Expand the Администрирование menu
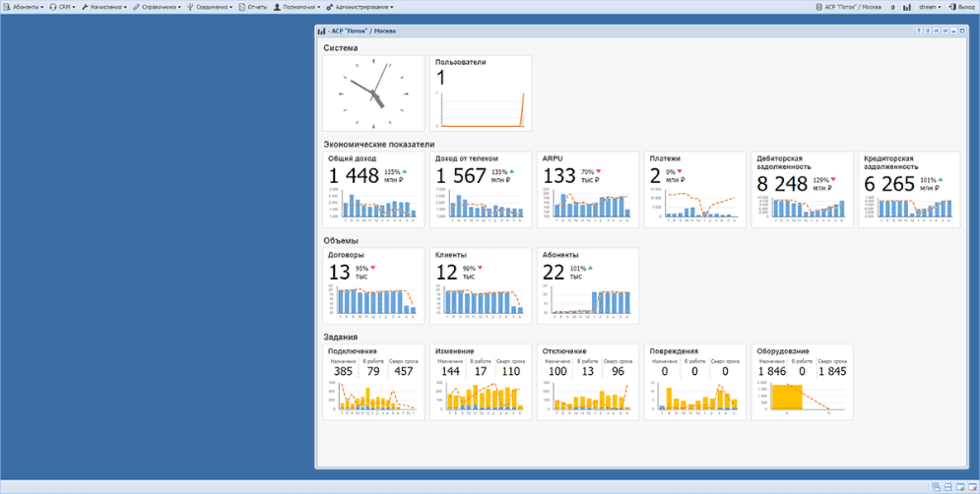 [360, 7]
